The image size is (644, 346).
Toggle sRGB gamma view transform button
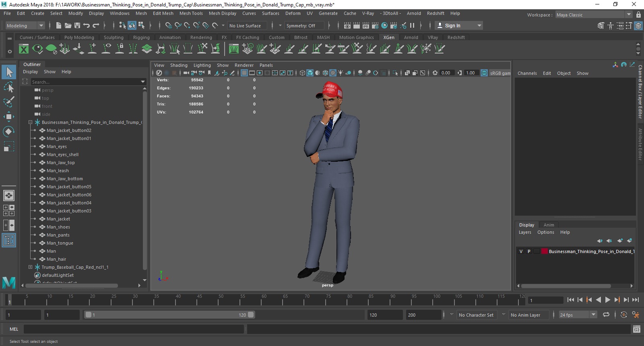tap(484, 73)
